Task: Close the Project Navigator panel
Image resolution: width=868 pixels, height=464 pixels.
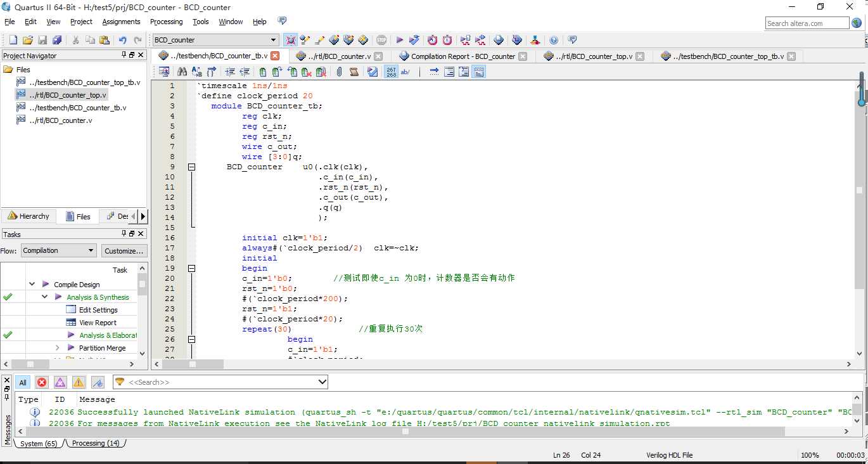Action: [141, 55]
